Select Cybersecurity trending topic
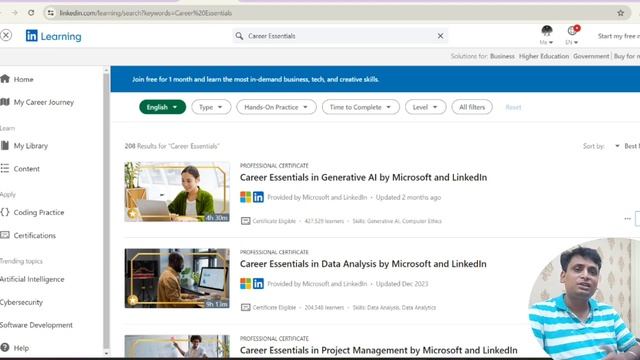 point(21,302)
